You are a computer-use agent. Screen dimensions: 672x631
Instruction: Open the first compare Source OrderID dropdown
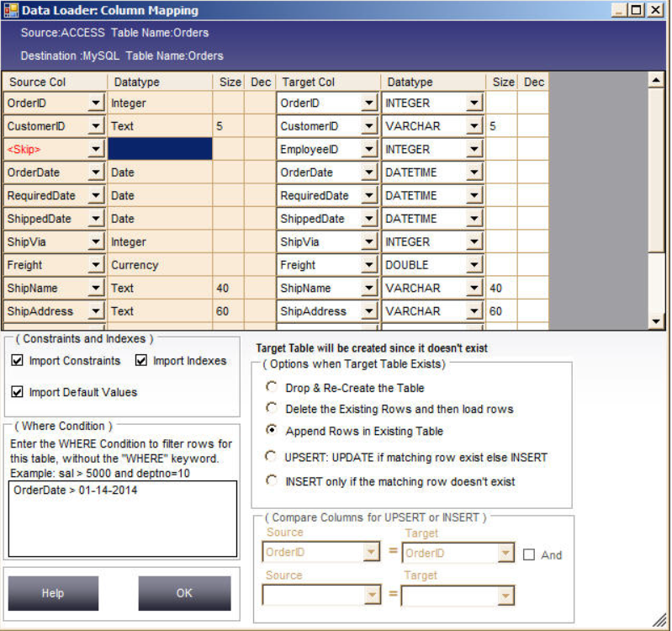372,552
